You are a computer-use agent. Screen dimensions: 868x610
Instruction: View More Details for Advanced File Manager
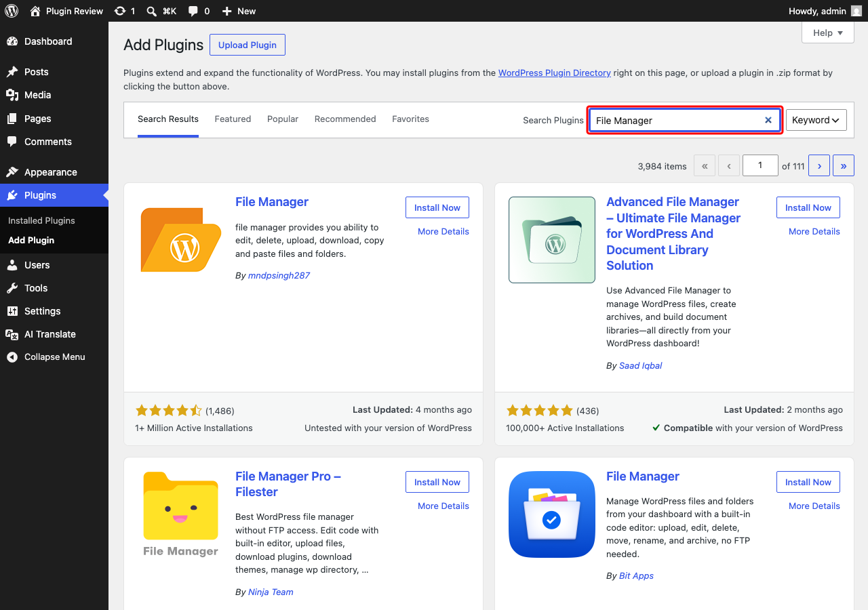point(814,231)
